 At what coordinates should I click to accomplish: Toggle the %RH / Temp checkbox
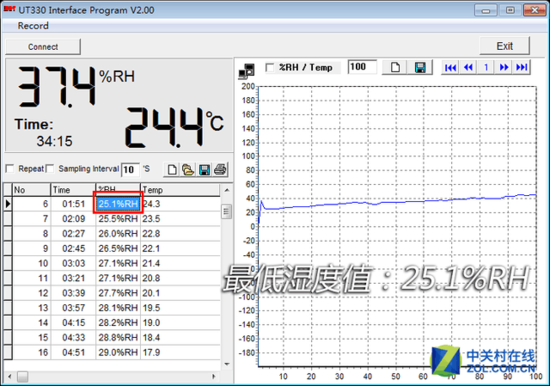(270, 67)
